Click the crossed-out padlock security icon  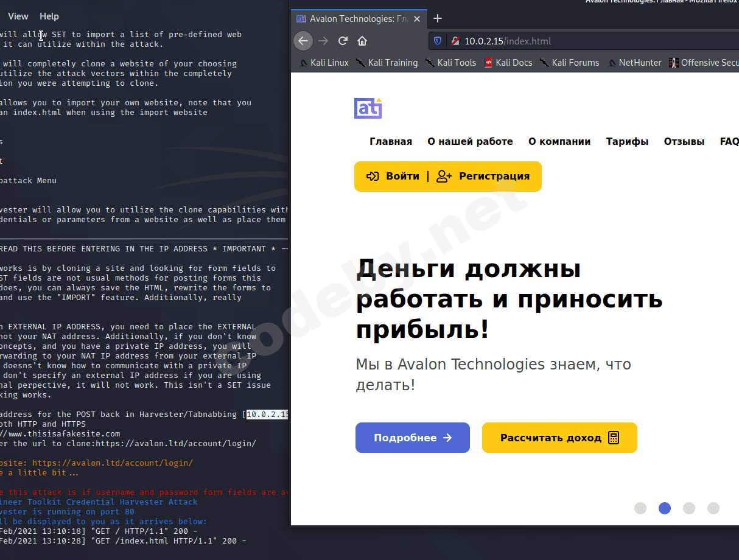[x=454, y=41]
